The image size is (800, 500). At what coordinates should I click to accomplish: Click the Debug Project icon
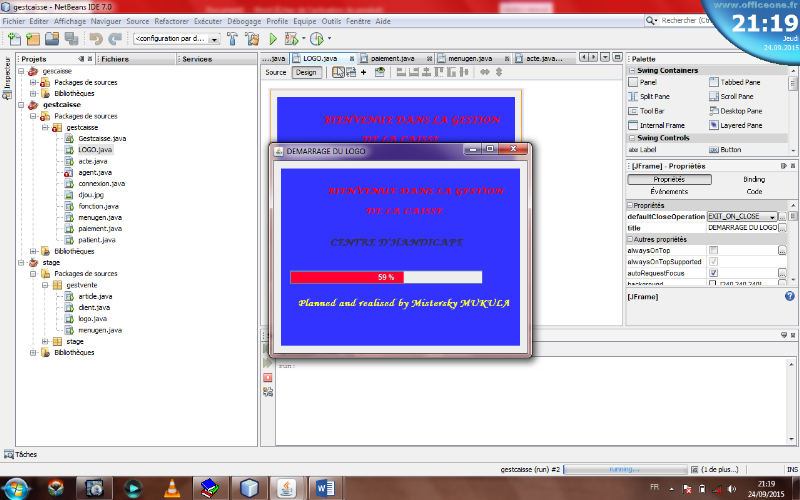click(291, 39)
